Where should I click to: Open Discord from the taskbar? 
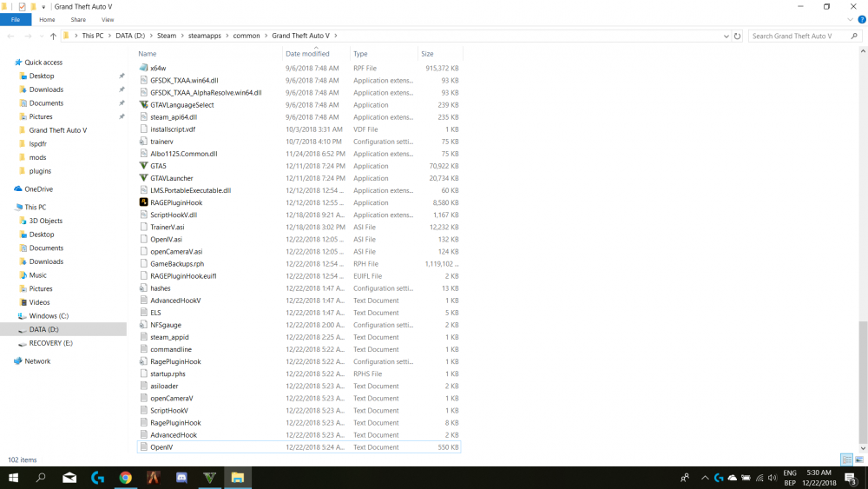pos(181,478)
